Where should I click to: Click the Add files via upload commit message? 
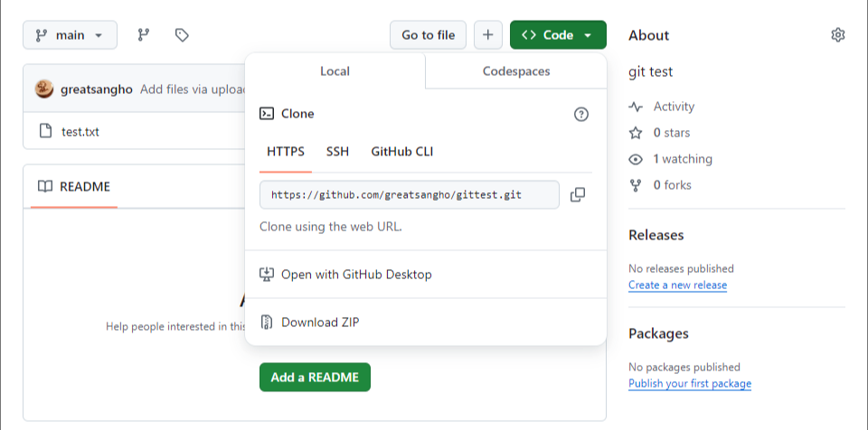point(192,89)
